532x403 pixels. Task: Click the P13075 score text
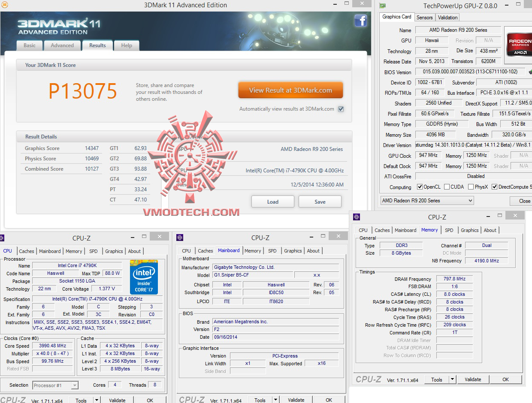tap(83, 91)
